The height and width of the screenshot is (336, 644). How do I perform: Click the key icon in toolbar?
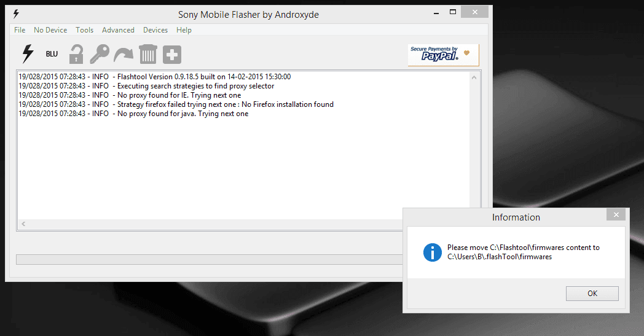[x=100, y=54]
